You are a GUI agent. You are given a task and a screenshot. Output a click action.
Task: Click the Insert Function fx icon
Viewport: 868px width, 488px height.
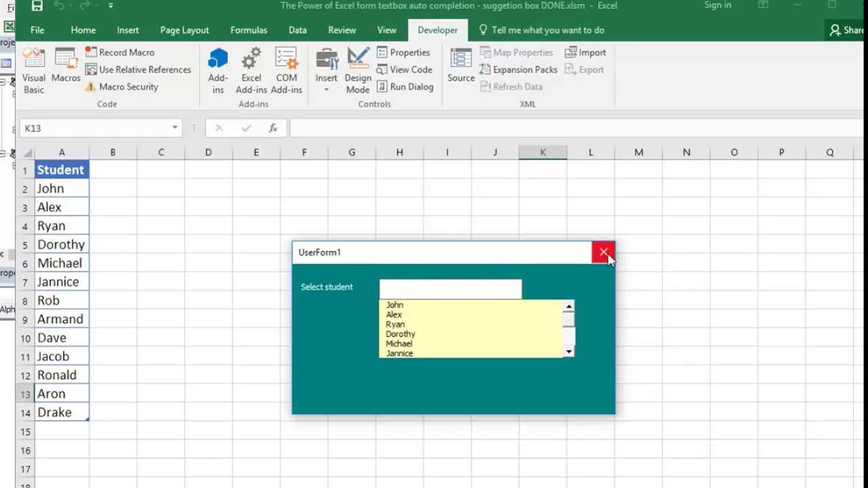(273, 128)
